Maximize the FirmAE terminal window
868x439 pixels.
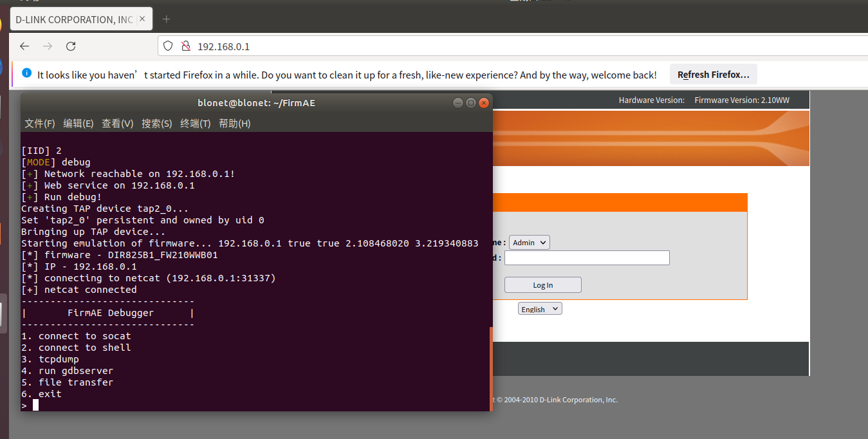click(471, 103)
